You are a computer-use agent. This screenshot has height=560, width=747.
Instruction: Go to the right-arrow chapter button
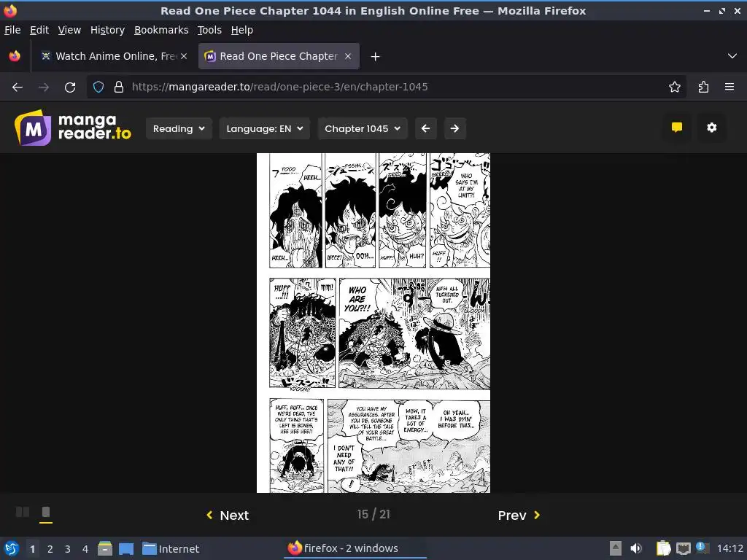(x=454, y=128)
